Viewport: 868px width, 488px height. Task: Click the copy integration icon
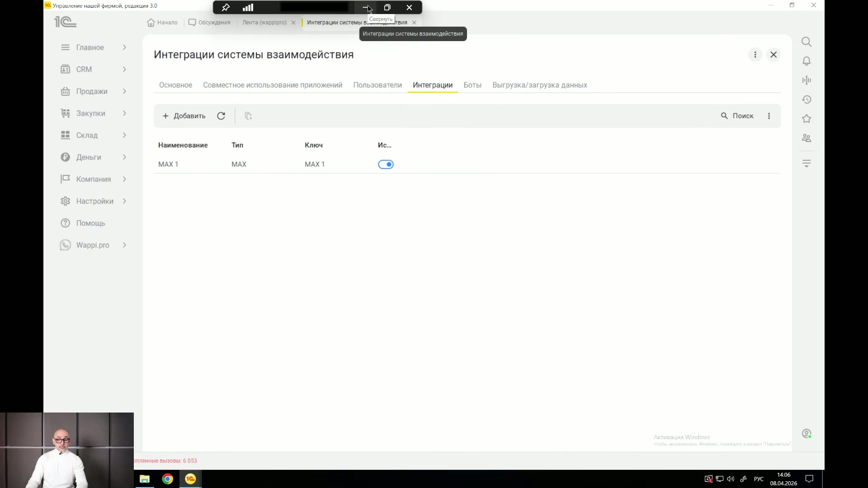coord(248,116)
